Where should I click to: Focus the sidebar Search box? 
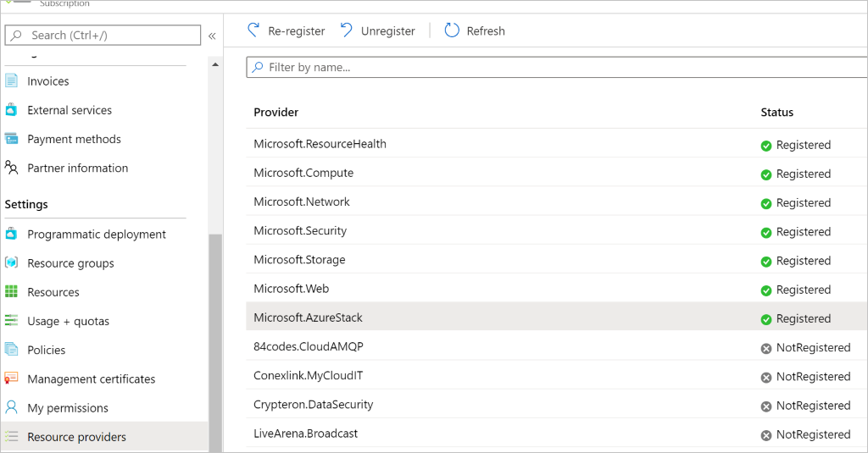tap(103, 36)
